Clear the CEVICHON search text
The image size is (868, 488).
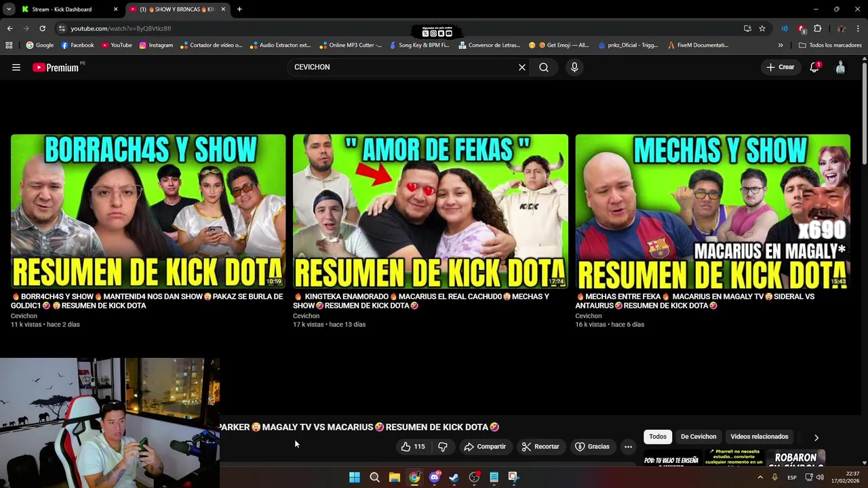[522, 67]
